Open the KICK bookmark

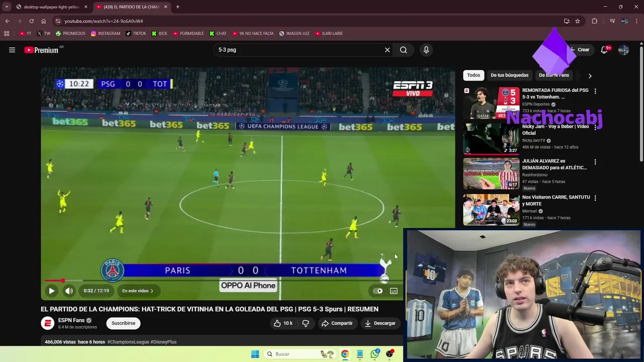point(159,34)
